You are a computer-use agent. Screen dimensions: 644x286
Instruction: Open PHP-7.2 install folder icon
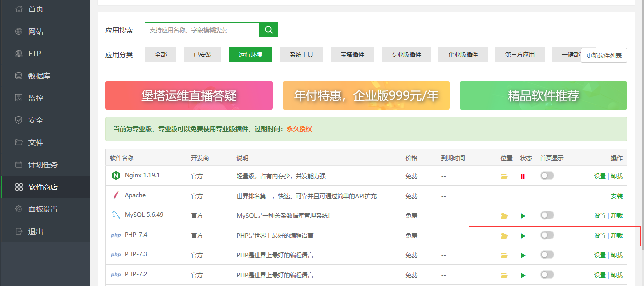[504, 275]
